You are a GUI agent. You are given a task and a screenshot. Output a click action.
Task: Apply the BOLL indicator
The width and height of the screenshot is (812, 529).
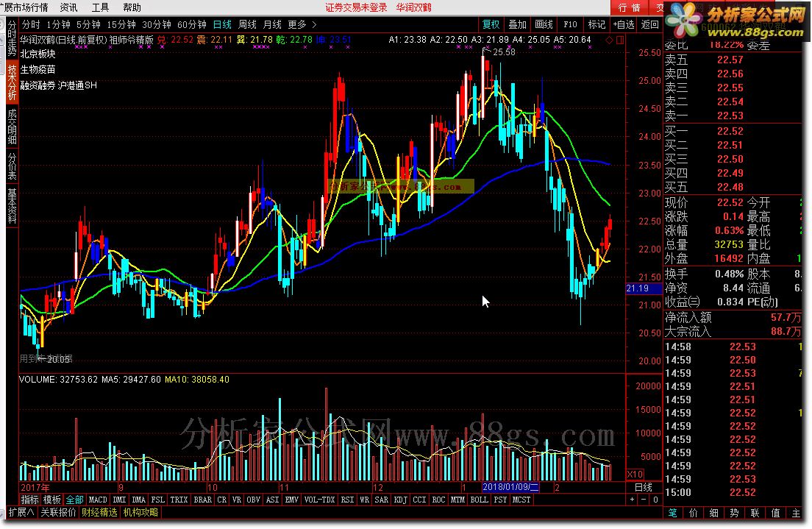coord(479,500)
